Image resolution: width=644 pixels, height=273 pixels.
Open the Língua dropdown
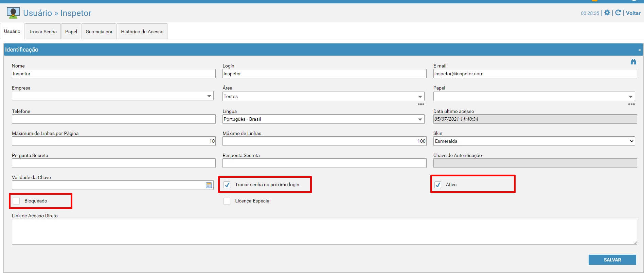(x=323, y=119)
